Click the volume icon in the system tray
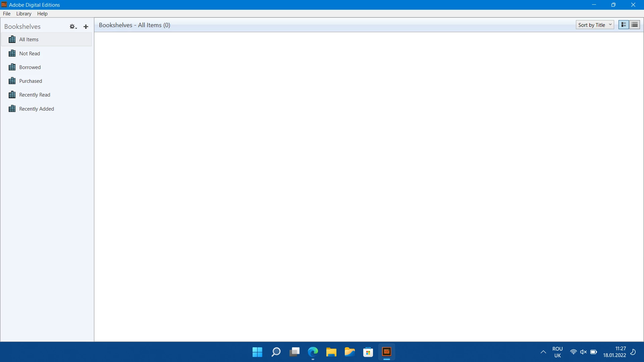Image resolution: width=644 pixels, height=362 pixels. tap(583, 352)
